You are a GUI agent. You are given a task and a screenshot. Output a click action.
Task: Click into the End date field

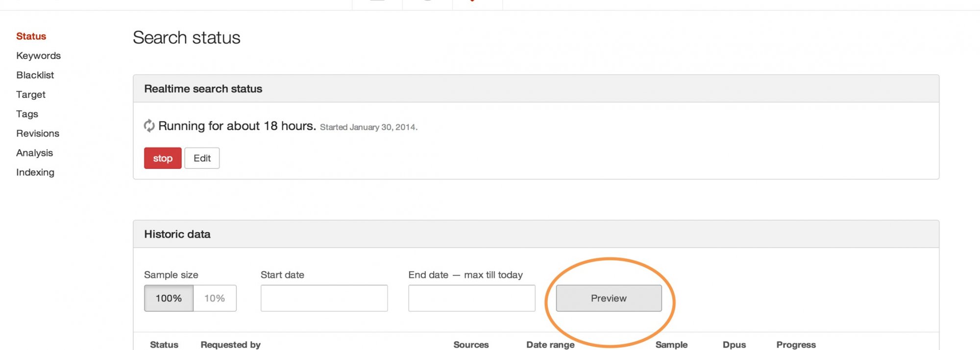pyautogui.click(x=471, y=298)
